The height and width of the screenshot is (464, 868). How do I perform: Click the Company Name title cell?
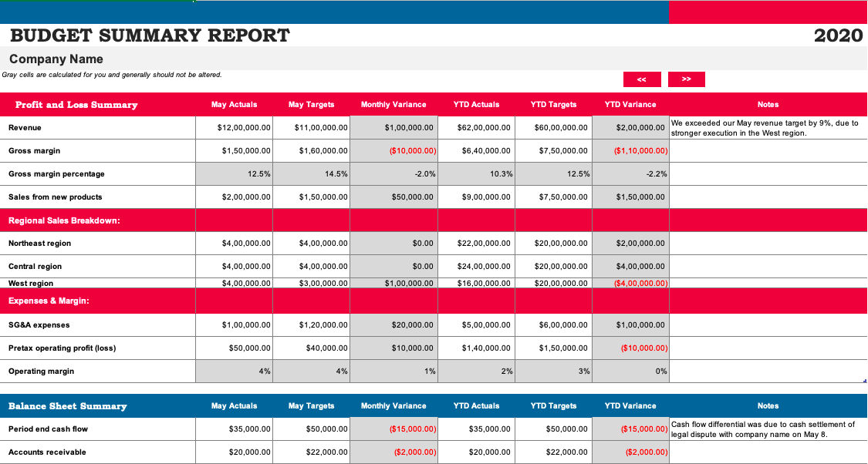56,59
